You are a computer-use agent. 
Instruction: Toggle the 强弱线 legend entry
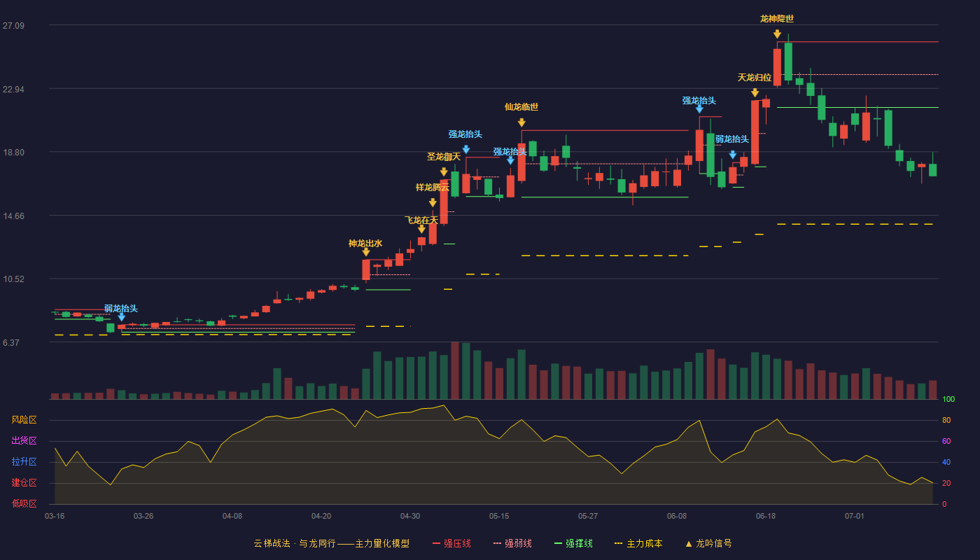tap(512, 543)
